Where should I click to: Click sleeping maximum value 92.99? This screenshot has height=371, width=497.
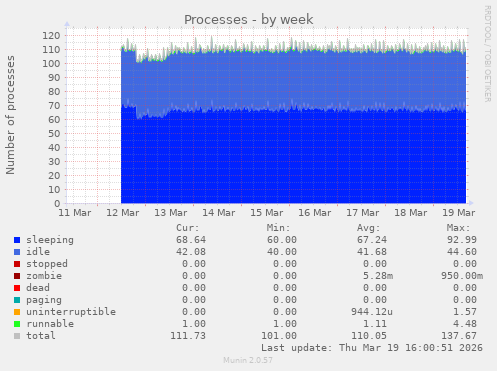coord(462,240)
